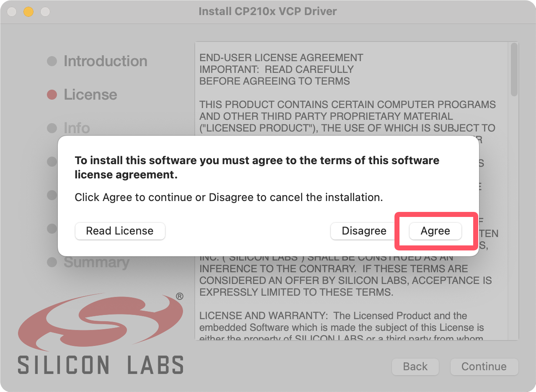
Task: Click the Back button
Action: [415, 367]
